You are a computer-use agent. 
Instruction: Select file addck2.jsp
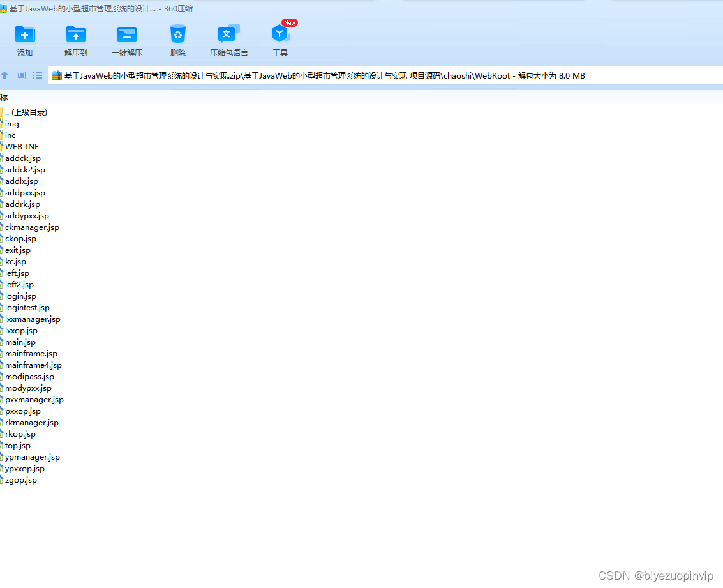[22, 170]
